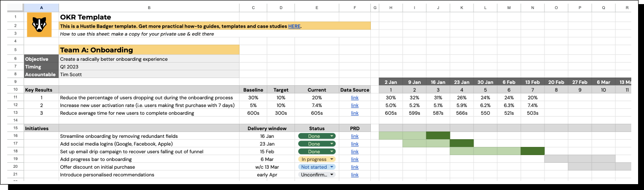Select column B header

tap(149, 8)
